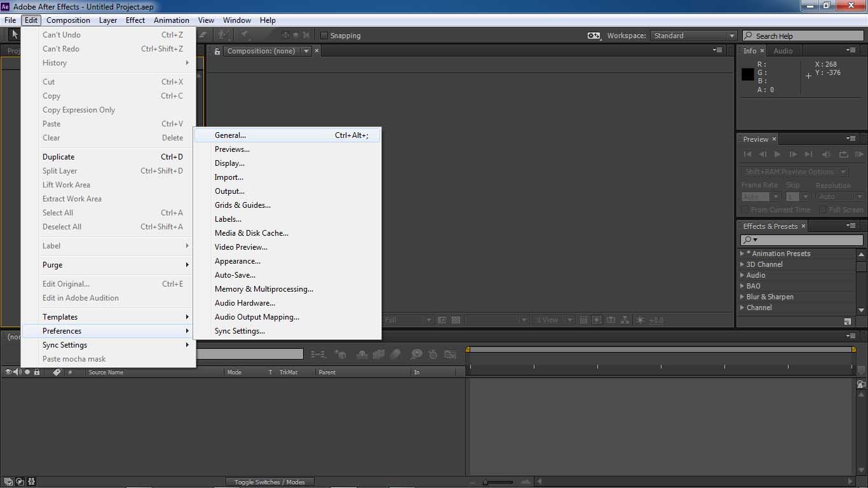Click Next Frame in Preview panel
Viewport: 868px width, 488px height.
(x=792, y=154)
